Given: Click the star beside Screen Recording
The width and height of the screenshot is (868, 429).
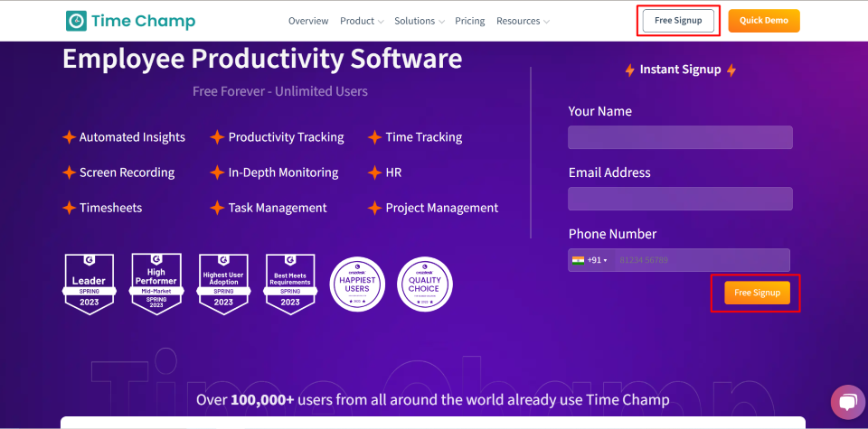Looking at the screenshot, I should click(x=69, y=173).
